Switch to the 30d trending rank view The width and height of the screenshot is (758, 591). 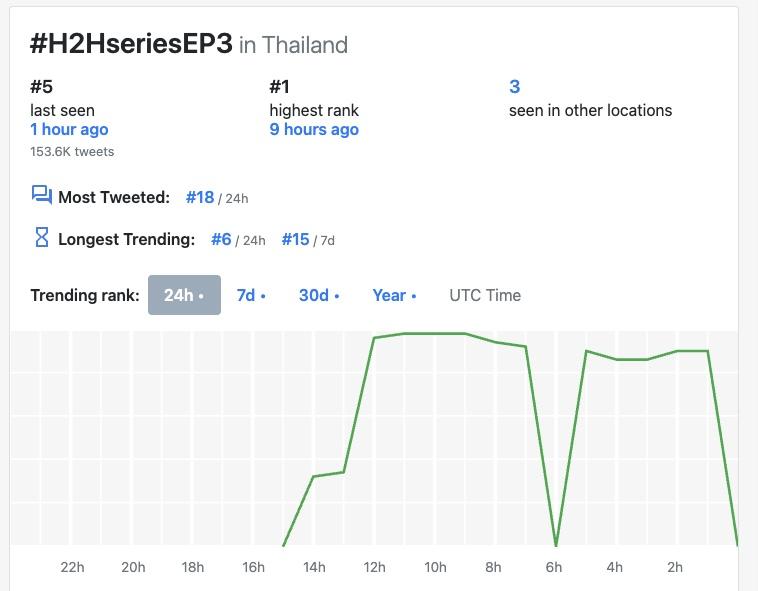(319, 295)
